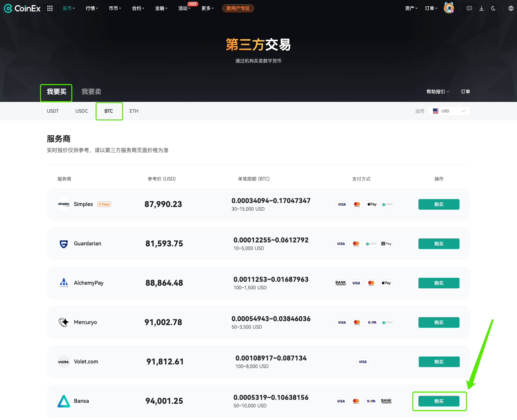Click the Guardarian provider logo
This screenshot has width=517, height=420.
pyautogui.click(x=64, y=244)
